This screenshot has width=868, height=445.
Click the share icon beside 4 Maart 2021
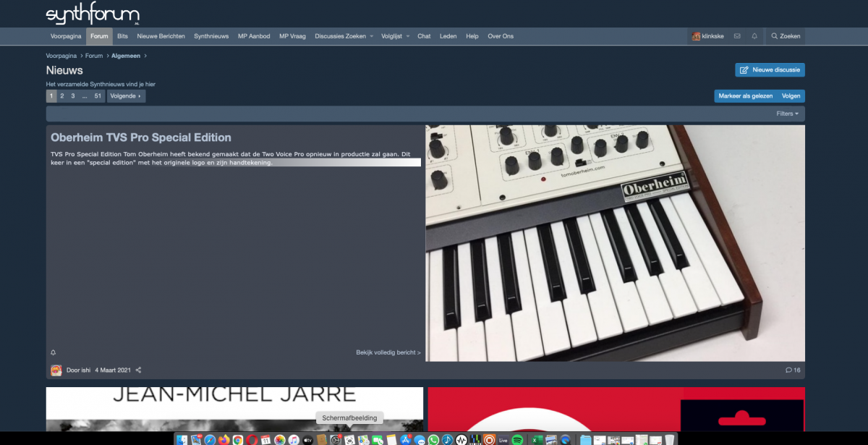(138, 370)
